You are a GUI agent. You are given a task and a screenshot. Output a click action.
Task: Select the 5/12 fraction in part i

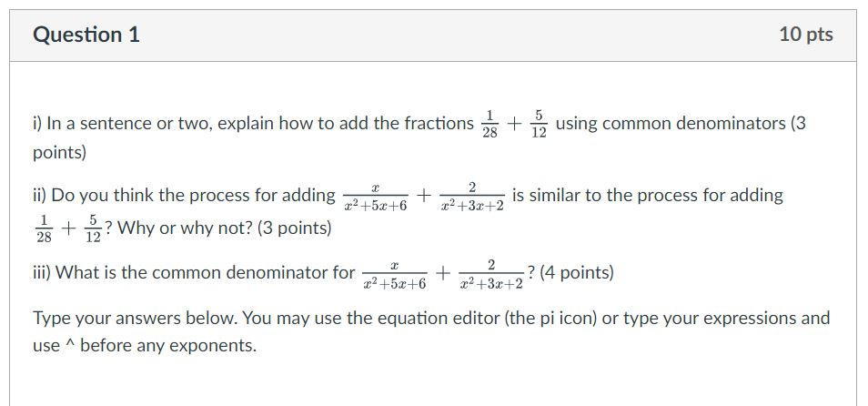click(539, 124)
